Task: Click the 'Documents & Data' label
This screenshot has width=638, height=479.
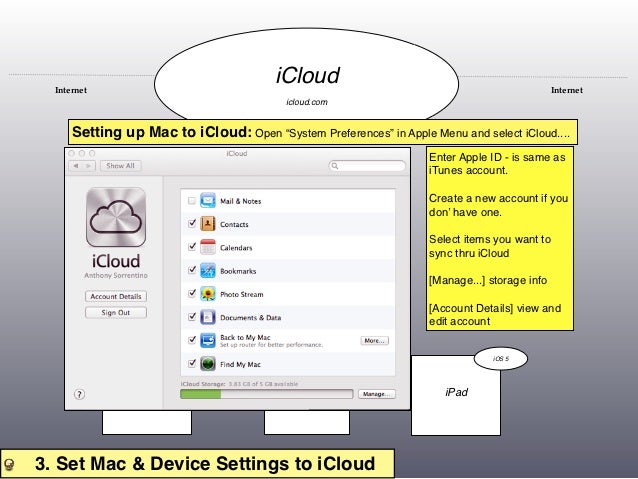Action: [x=251, y=317]
